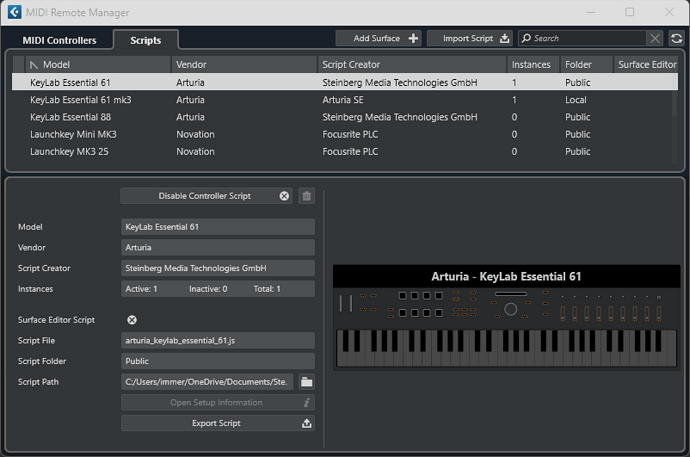The width and height of the screenshot is (690, 457).
Task: Switch to MIDI Controllers tab
Action: pyautogui.click(x=59, y=40)
